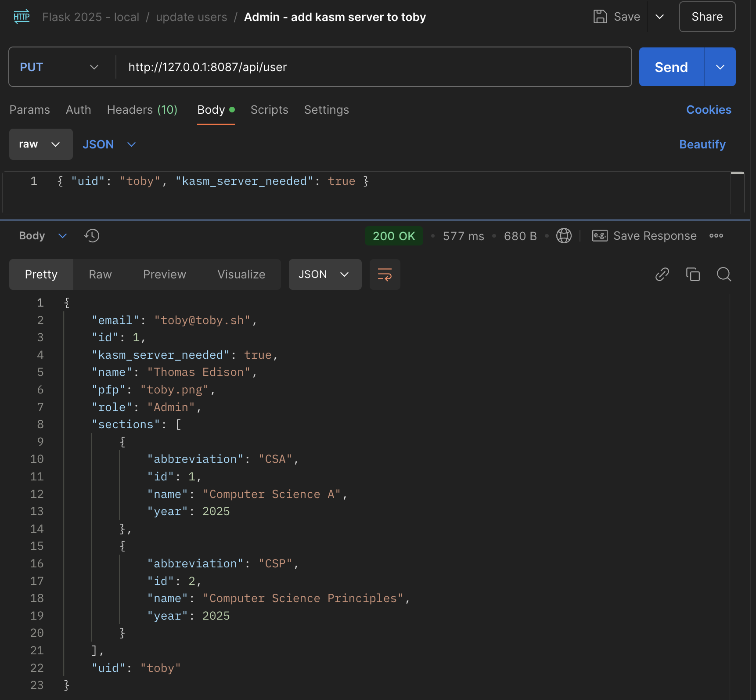The image size is (756, 700).
Task: Change the response JSON format dropdown
Action: click(x=324, y=274)
